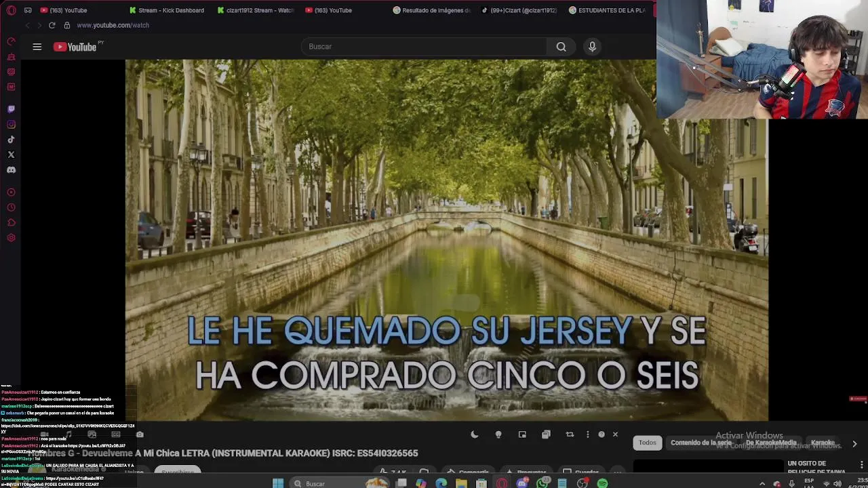Open TikTok in the Opera sidebar
868x488 pixels.
pyautogui.click(x=11, y=140)
